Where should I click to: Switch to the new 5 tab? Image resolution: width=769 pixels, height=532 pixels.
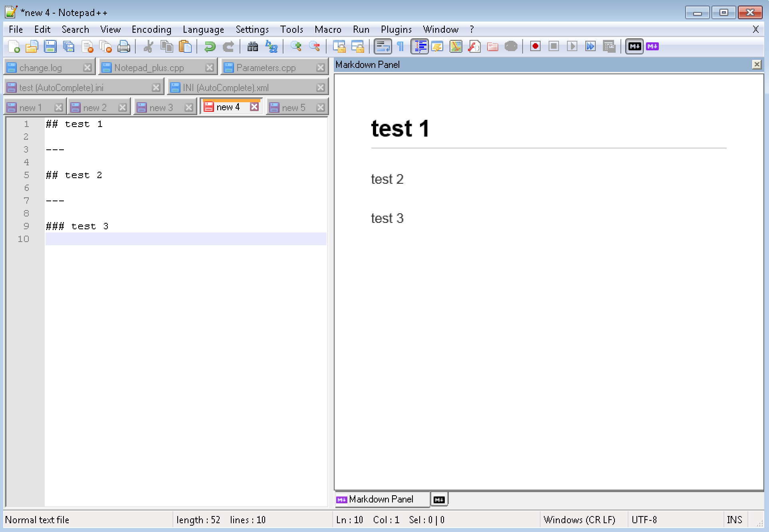coord(297,107)
